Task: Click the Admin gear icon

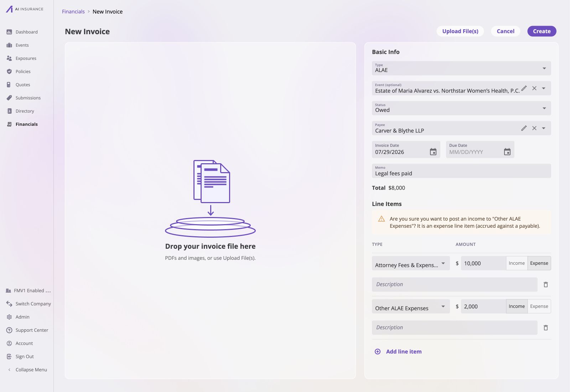Action: coord(9,317)
